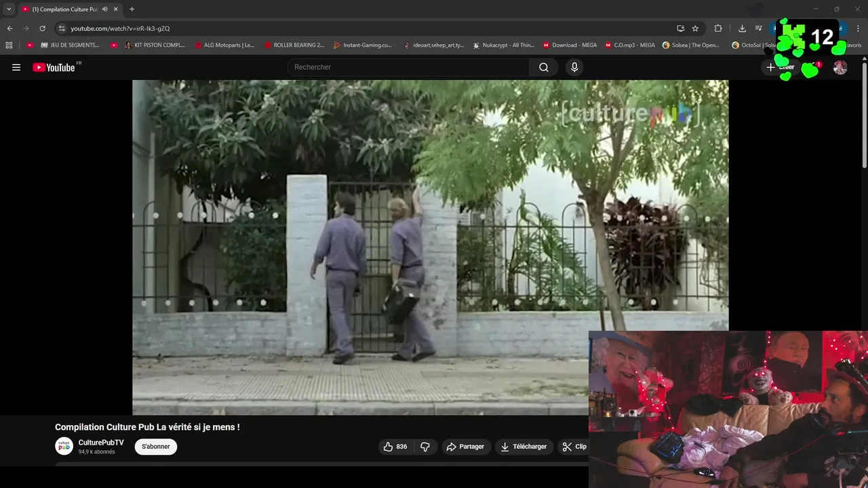The width and height of the screenshot is (868, 488).
Task: Open Chrome three-dot menu
Action: (859, 28)
